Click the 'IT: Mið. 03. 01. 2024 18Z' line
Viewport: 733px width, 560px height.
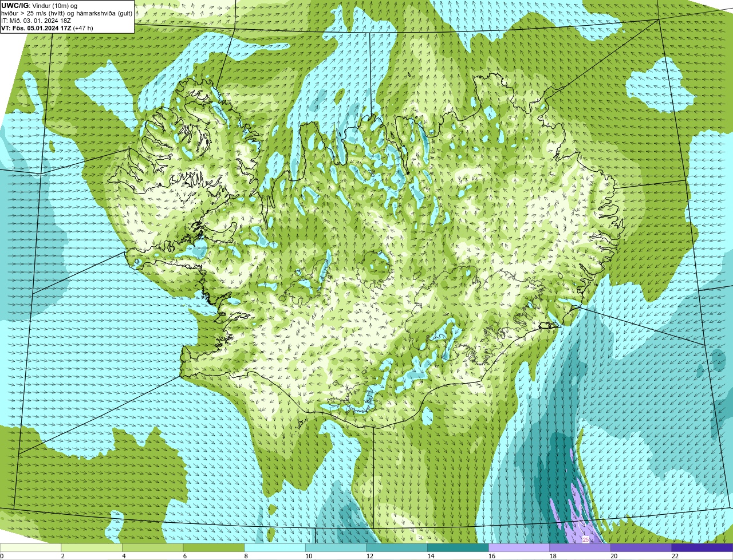point(36,21)
